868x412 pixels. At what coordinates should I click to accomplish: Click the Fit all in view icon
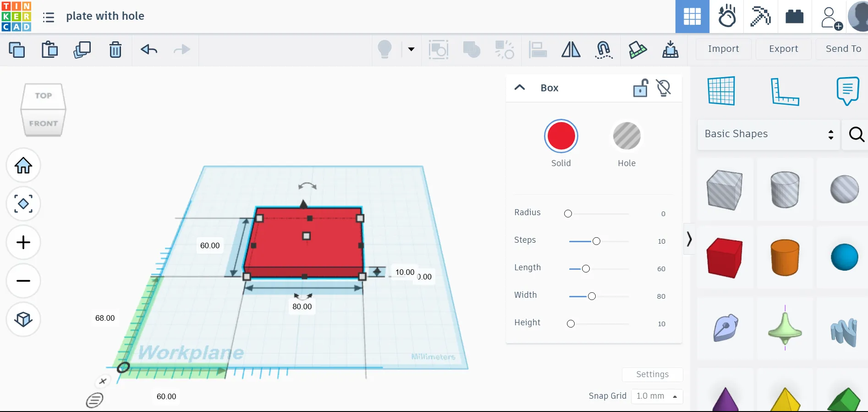pos(23,204)
